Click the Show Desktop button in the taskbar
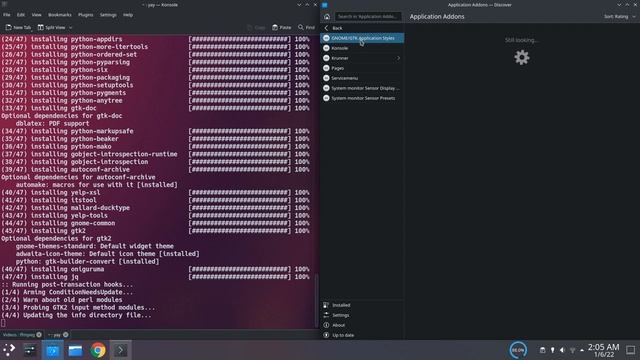The height and width of the screenshot is (360, 640). [x=631, y=350]
